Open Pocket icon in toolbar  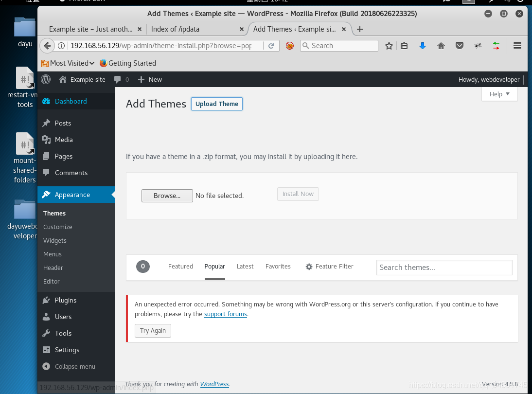click(x=460, y=45)
